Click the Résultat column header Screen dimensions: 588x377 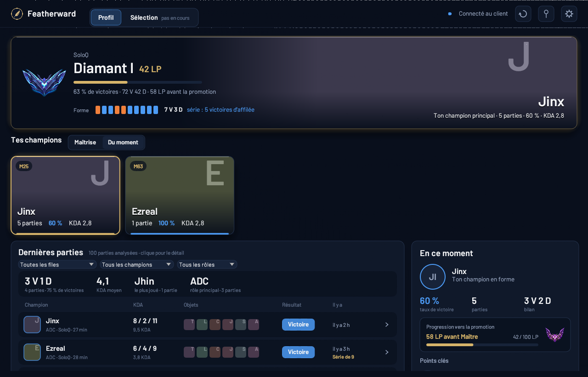pyautogui.click(x=292, y=305)
